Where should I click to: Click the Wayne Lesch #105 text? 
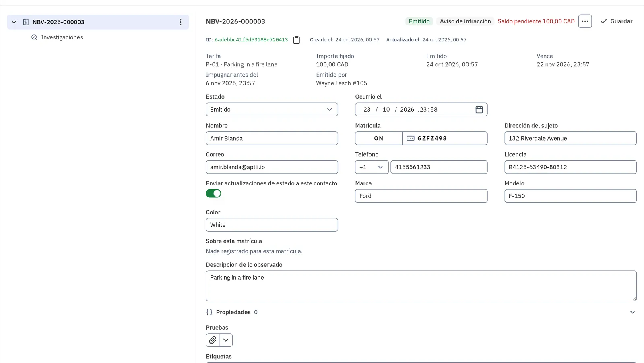tap(341, 83)
